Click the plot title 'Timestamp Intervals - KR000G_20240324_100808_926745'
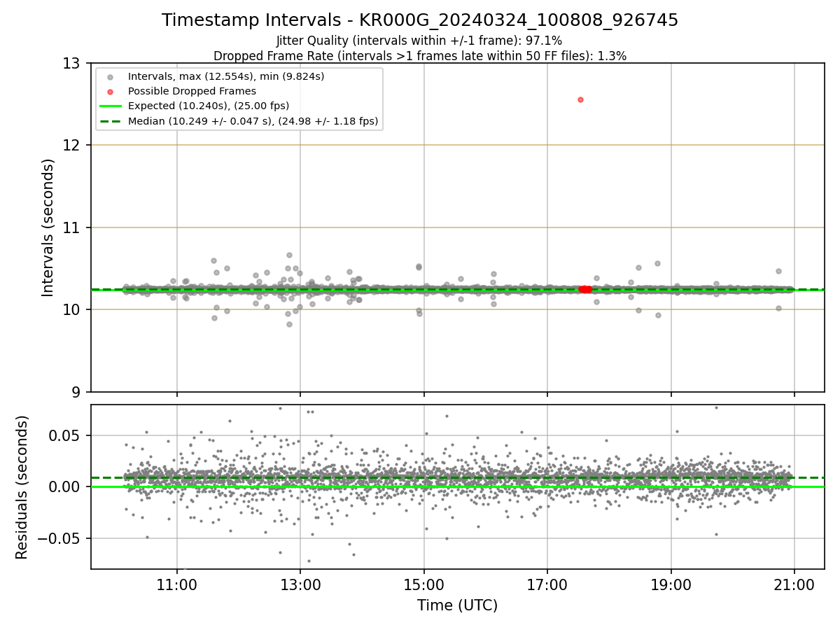This screenshot has width=840, height=630. [420, 20]
